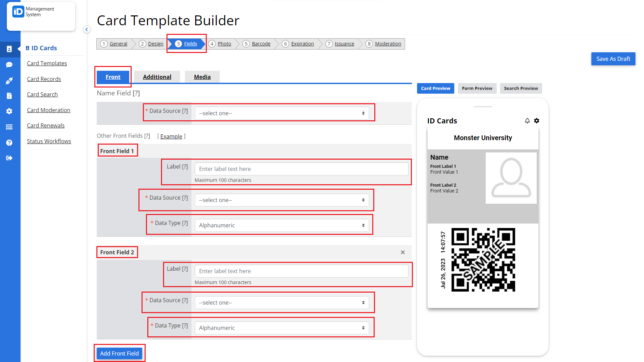Open the Name Field Data Source dropdown
Screen dimensions: 644x362
(282, 113)
